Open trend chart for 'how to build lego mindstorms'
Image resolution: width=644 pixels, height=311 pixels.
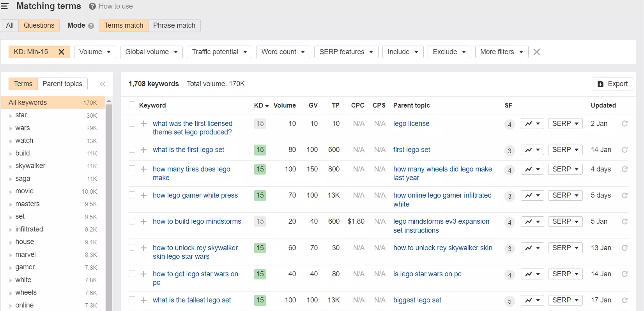point(532,221)
